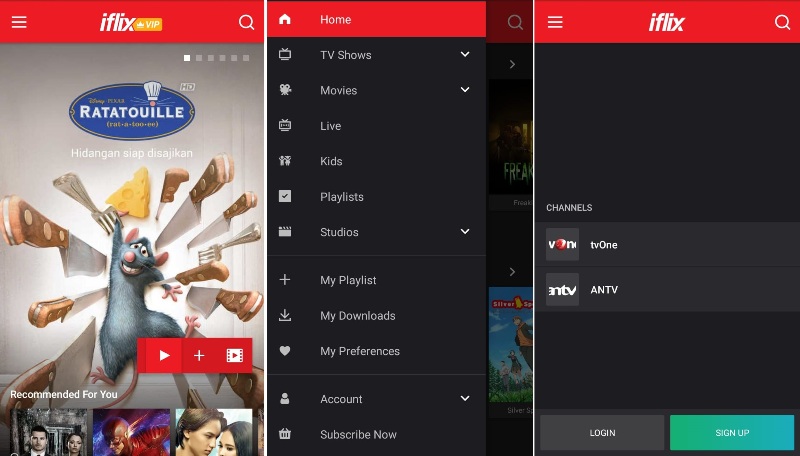Image resolution: width=800 pixels, height=456 pixels.
Task: Open the Silver Spoon anime poster
Action: coord(511,345)
